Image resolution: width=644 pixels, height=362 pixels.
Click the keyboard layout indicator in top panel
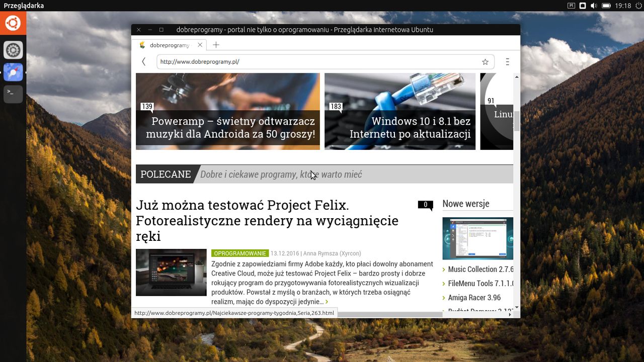[572, 6]
